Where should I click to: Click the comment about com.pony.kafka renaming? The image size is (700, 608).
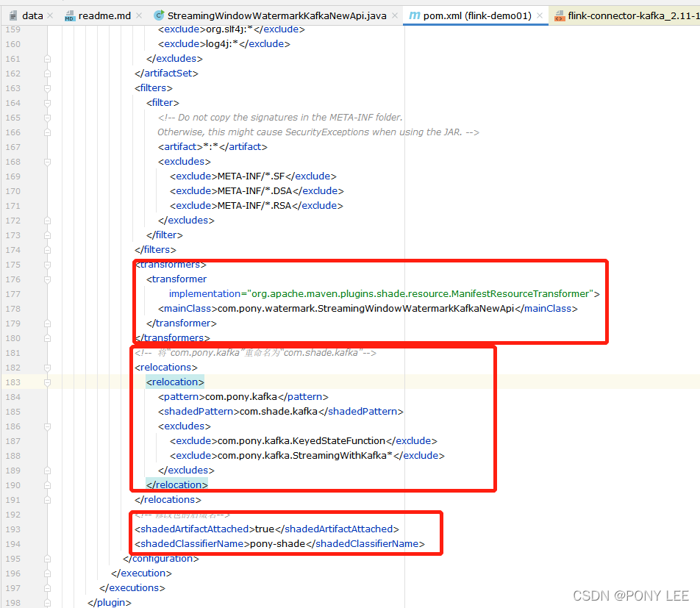click(255, 353)
